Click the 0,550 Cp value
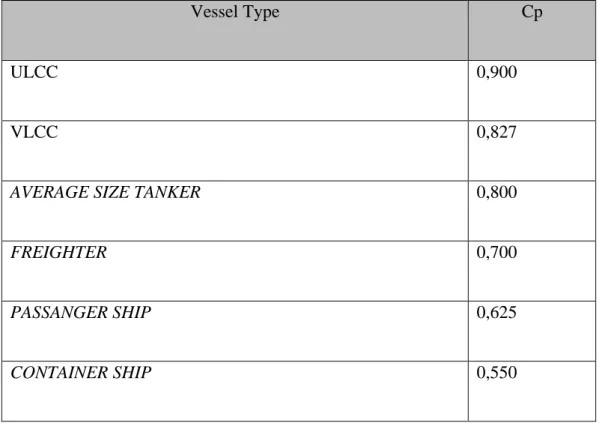Viewport: 599px width, 423px height. (x=497, y=373)
